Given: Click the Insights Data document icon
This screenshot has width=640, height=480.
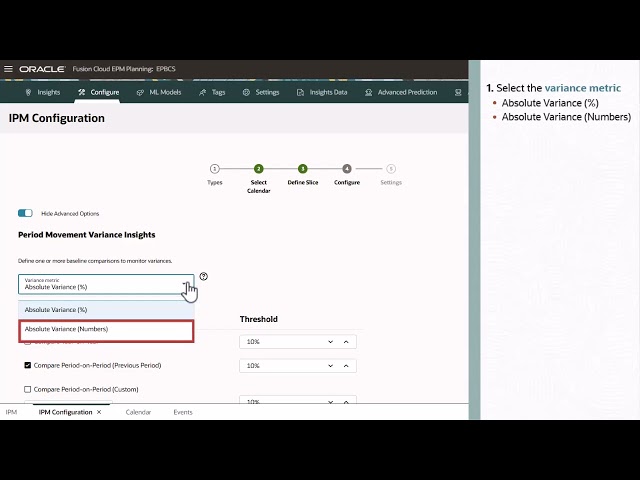Looking at the screenshot, I should 300,93.
